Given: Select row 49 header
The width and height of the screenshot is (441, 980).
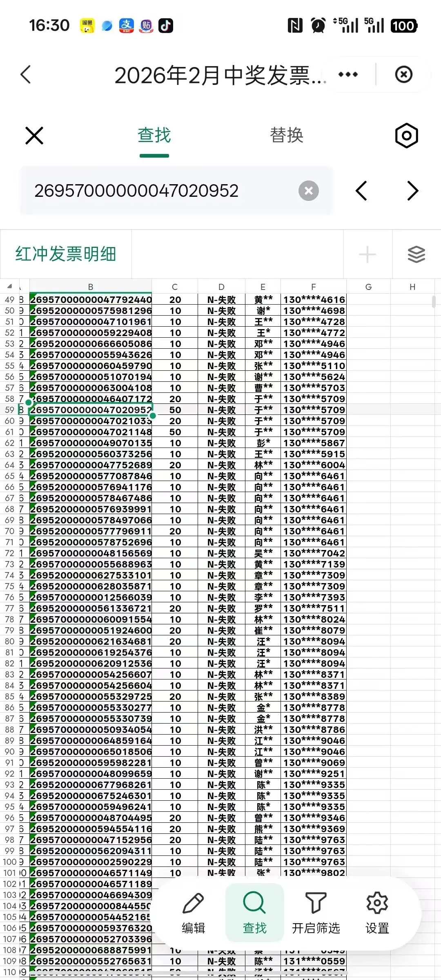Looking at the screenshot, I should click(x=9, y=299).
